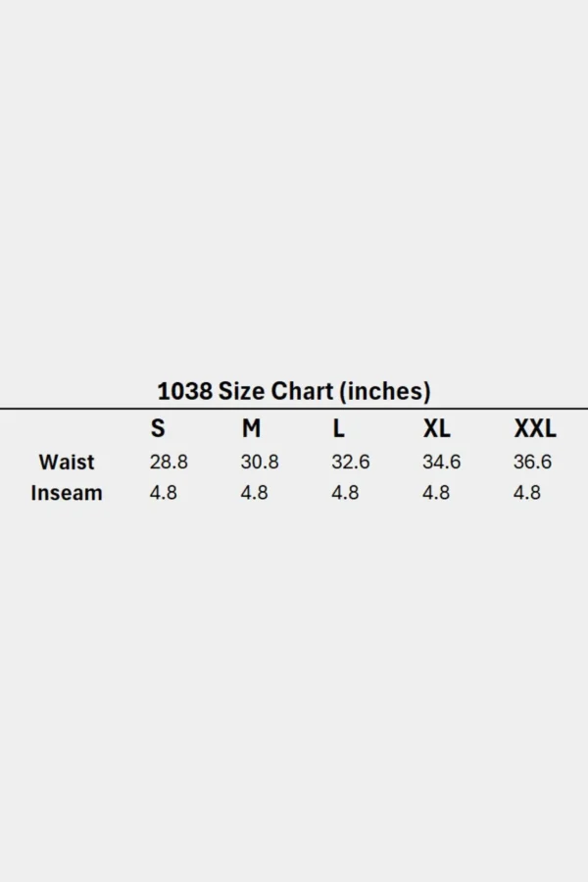Click the 30.8 waist value for M
This screenshot has height=882, width=588.
pyautogui.click(x=260, y=462)
